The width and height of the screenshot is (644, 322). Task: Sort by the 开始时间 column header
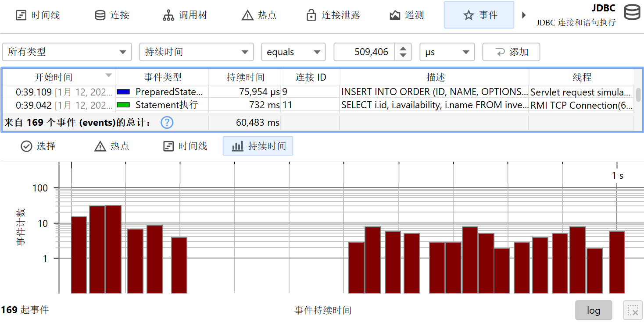coord(54,78)
